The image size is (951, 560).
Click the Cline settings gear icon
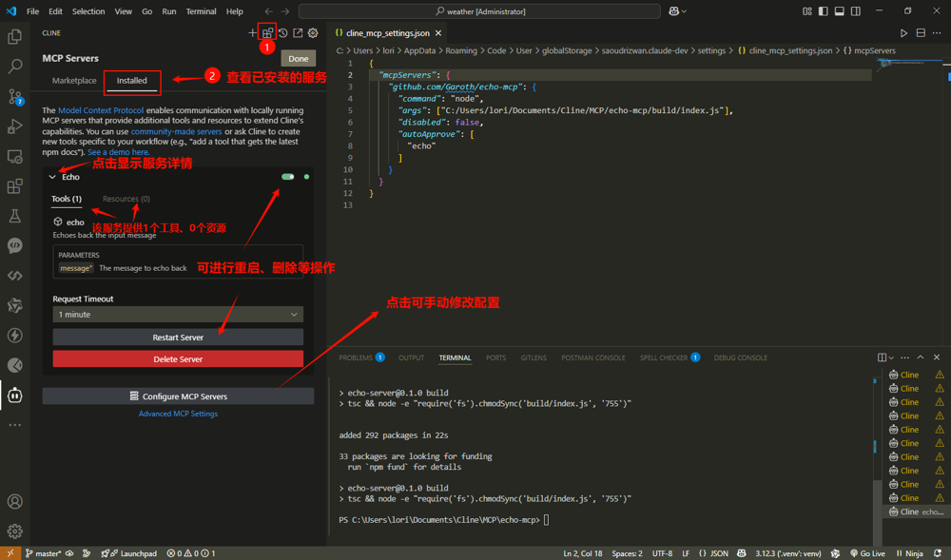(x=313, y=33)
